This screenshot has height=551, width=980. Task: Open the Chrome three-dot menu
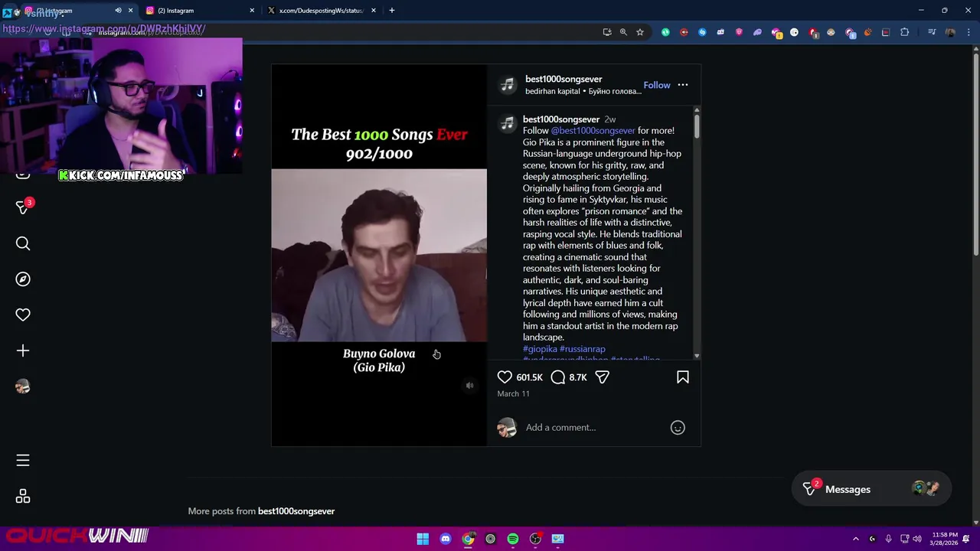(x=969, y=32)
